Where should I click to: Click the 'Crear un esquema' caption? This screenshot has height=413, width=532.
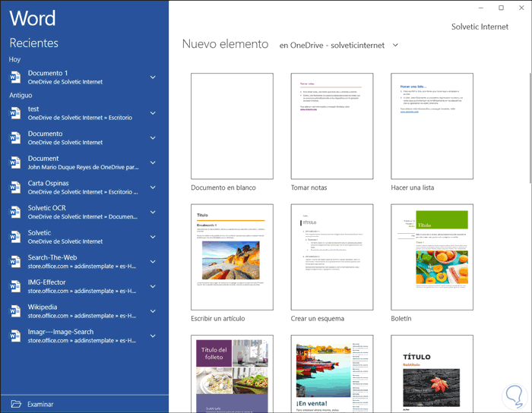click(x=317, y=318)
